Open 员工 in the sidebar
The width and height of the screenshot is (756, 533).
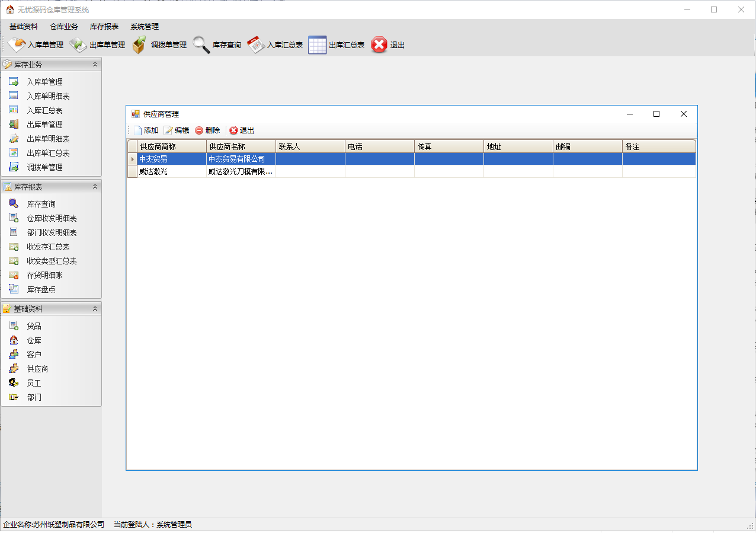34,383
